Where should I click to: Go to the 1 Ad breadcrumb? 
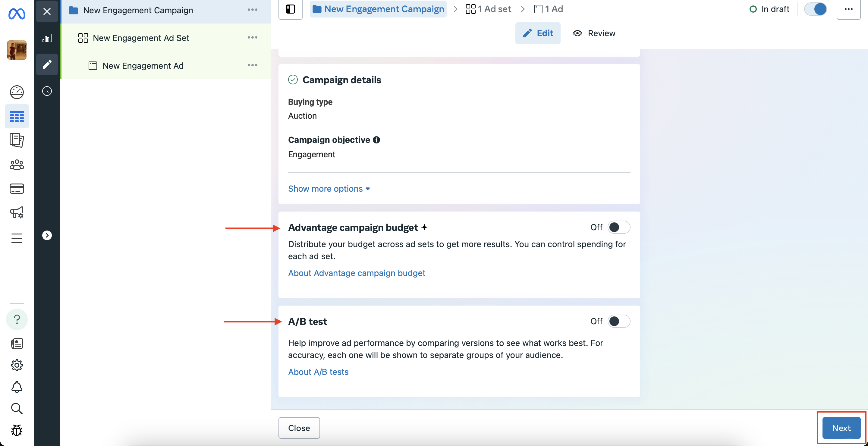(549, 9)
